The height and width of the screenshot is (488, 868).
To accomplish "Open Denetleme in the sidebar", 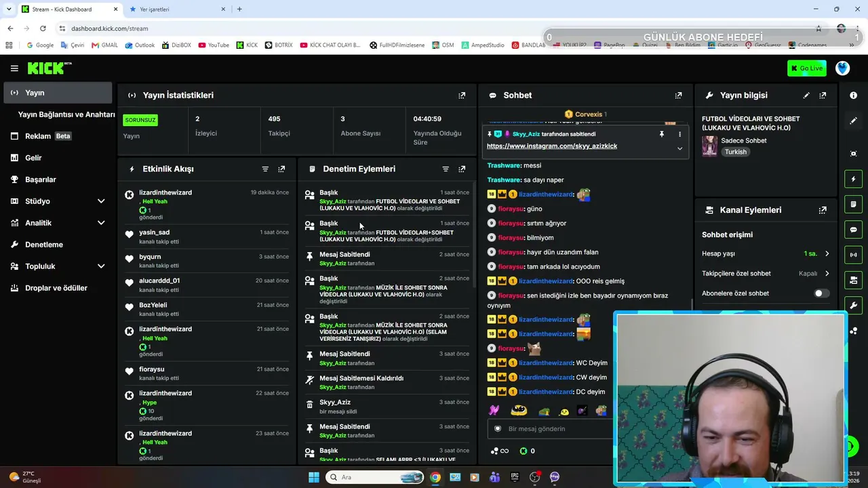I will point(58,245).
